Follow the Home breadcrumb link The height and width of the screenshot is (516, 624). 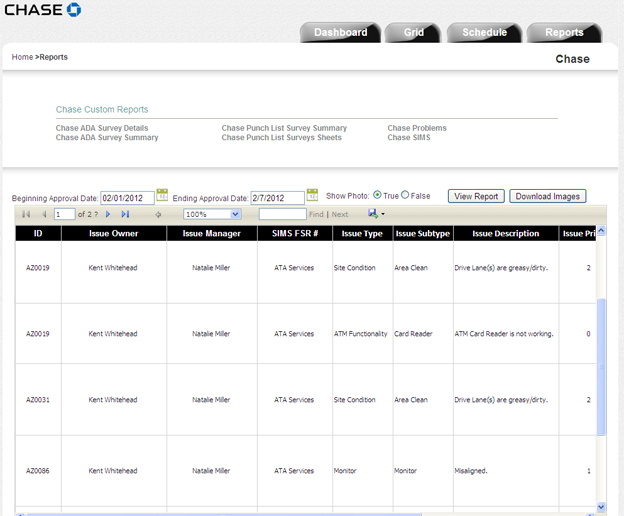point(22,57)
